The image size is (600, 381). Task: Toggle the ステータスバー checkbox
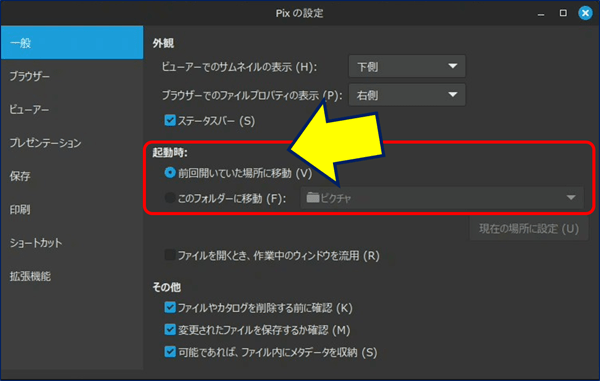click(x=170, y=120)
